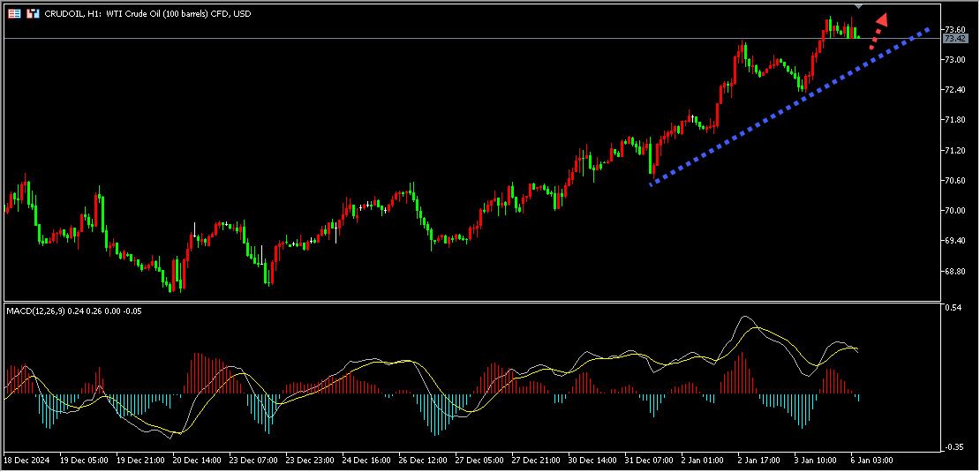Click the 73.00 price scale label
The height and width of the screenshot is (472, 980).
click(x=954, y=60)
